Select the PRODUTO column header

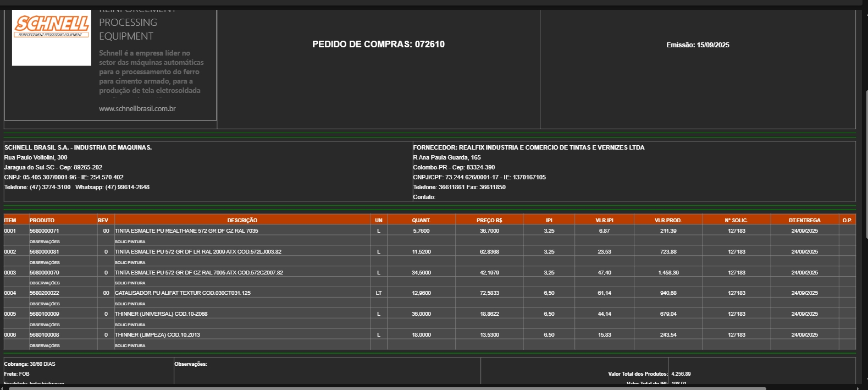click(42, 221)
